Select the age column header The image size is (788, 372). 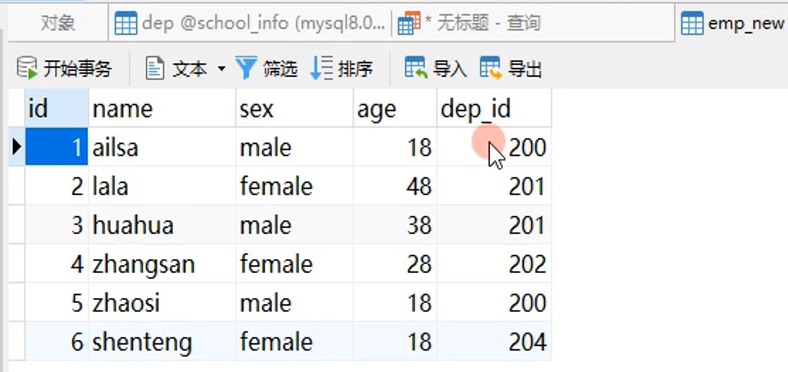[x=395, y=109]
